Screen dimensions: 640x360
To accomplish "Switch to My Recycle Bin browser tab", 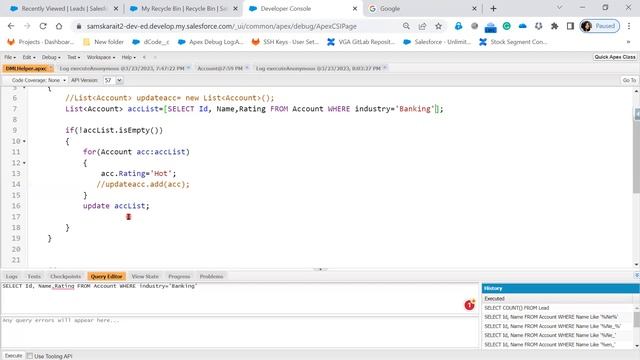I will [184, 9].
